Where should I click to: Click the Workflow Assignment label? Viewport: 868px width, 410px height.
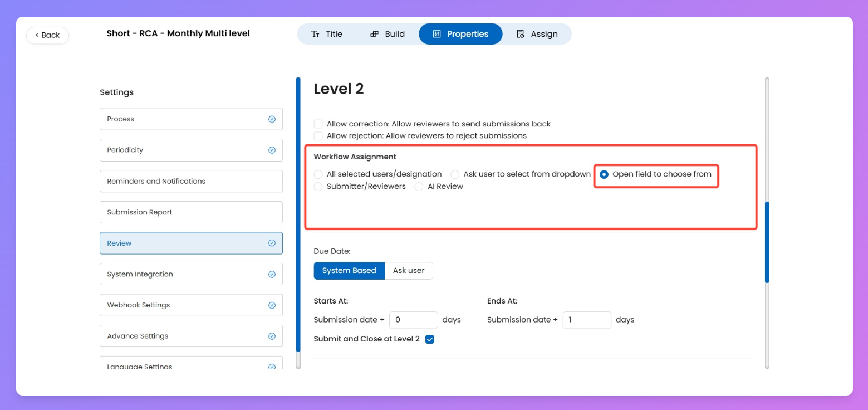355,157
